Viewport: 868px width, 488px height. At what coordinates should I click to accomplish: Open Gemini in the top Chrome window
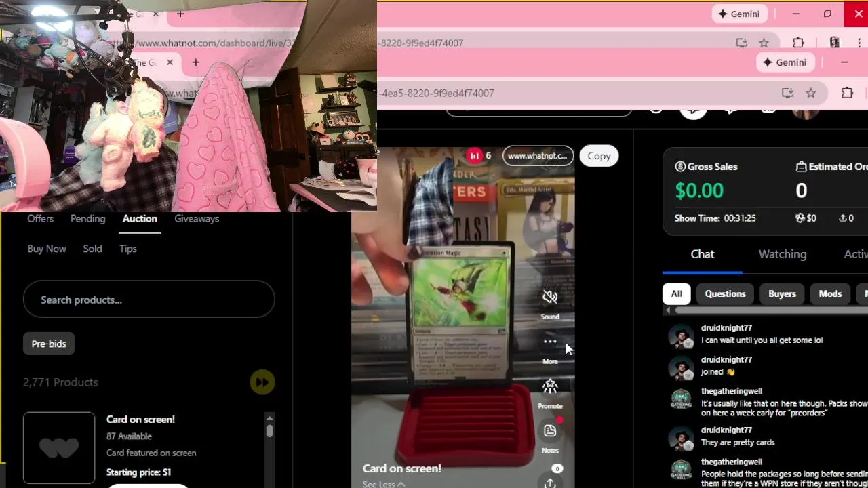(739, 14)
